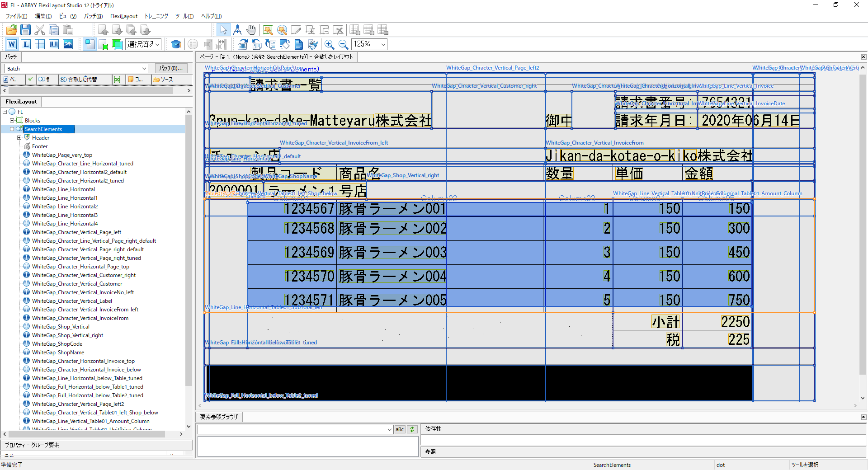Click the バッチ(B)... button
Viewport: 868px width, 470px height.
[171, 68]
